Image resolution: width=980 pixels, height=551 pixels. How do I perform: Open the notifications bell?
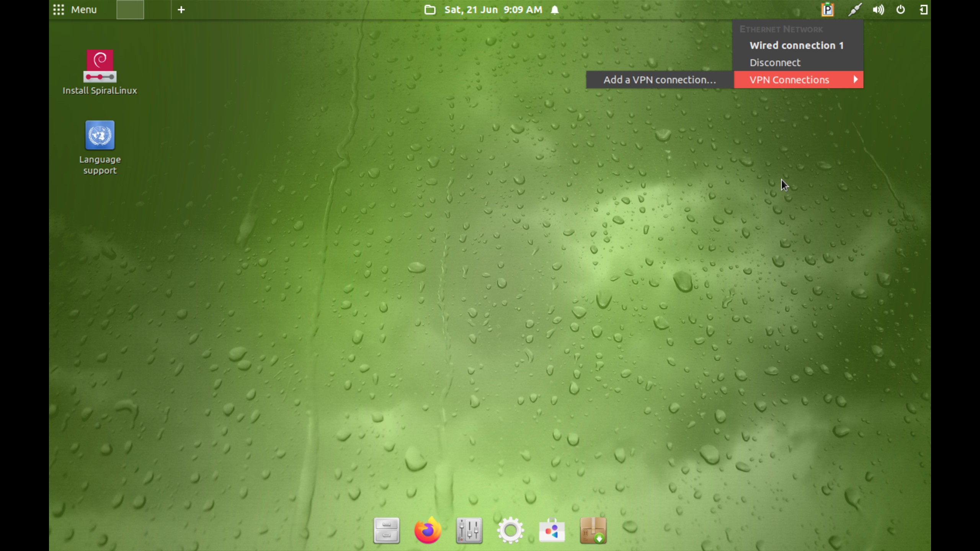555,10
